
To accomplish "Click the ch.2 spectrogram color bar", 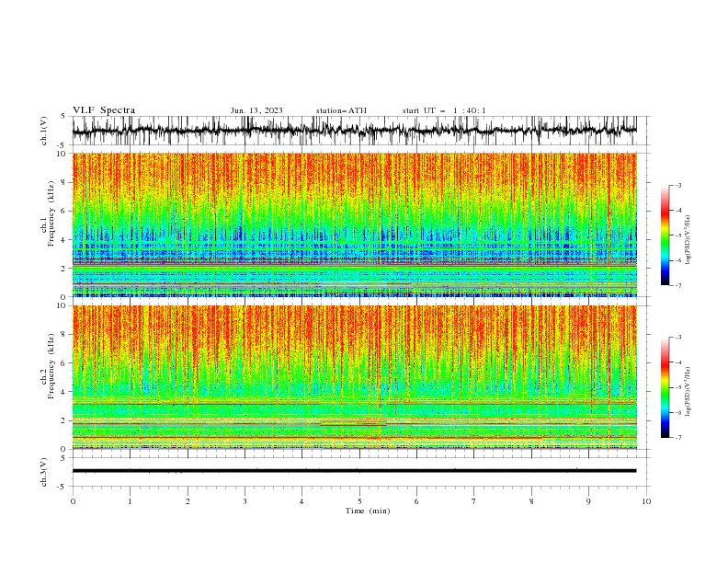I will click(x=665, y=387).
